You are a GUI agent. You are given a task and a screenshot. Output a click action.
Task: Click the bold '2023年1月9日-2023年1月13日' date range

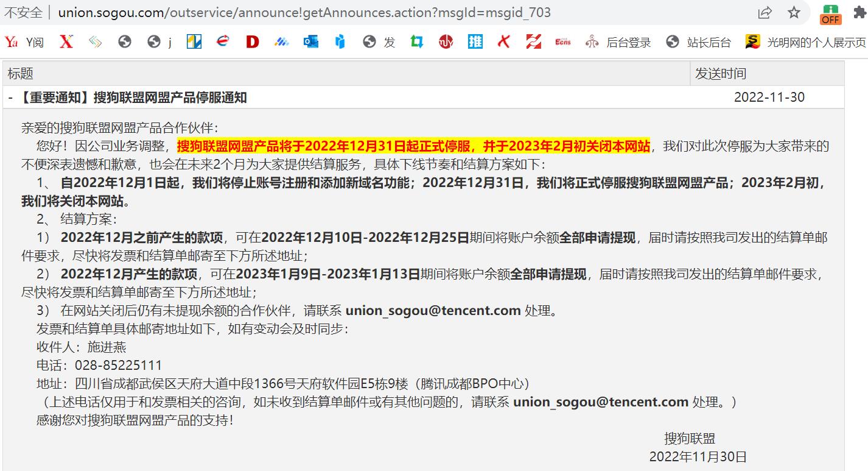click(328, 274)
